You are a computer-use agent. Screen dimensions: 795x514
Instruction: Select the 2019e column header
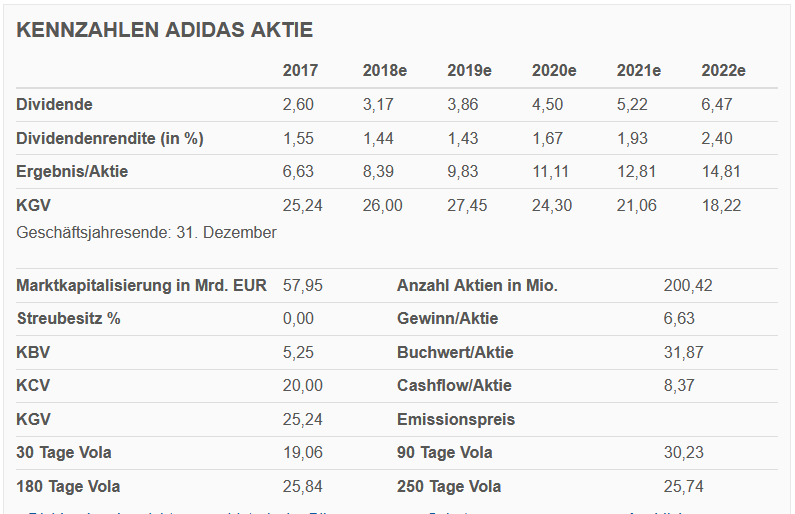coord(469,71)
